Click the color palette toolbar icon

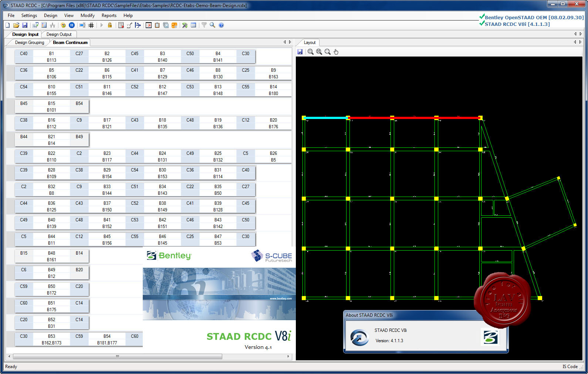(x=63, y=25)
